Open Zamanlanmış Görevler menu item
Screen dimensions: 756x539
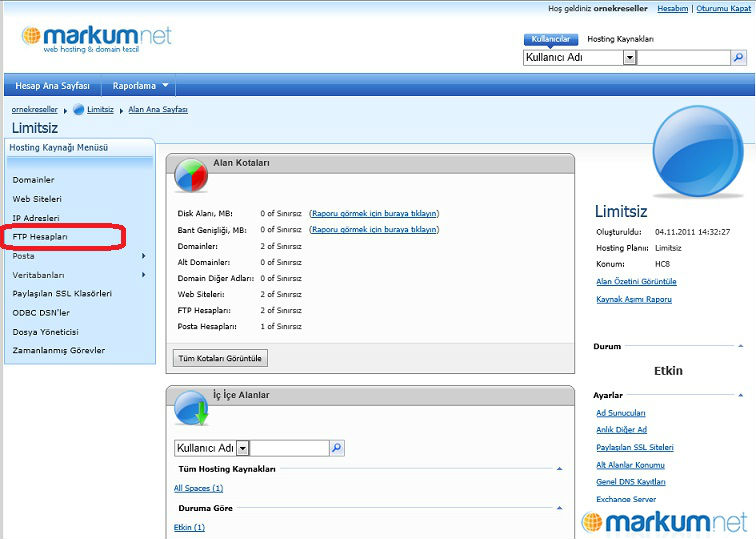click(59, 350)
